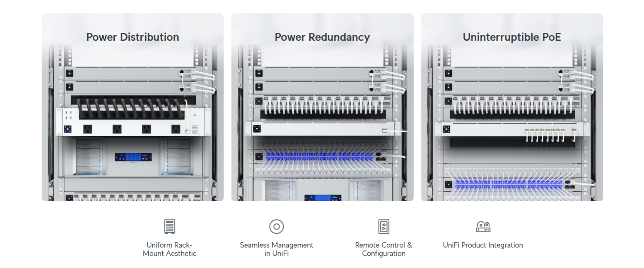Image resolution: width=644 pixels, height=268 pixels.
Task: Open the Power Distribution card image
Action: tap(132, 107)
